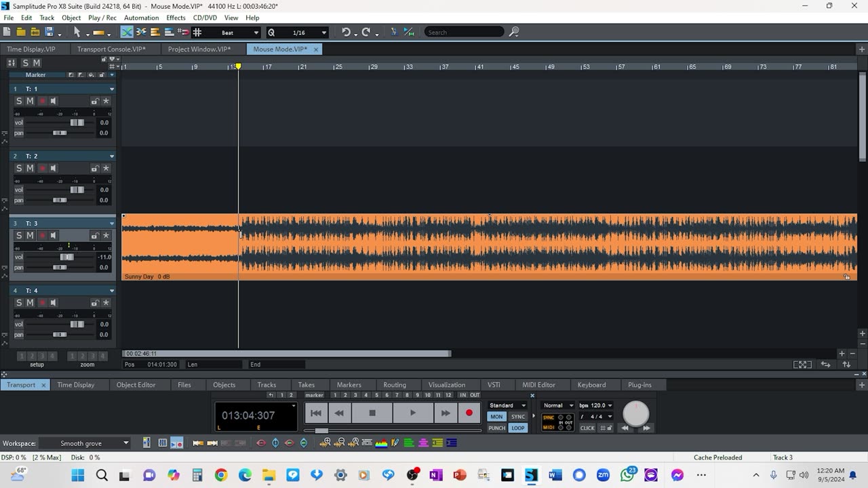The image size is (868, 488).
Task: Click the M icon above track list
Action: pyautogui.click(x=37, y=63)
